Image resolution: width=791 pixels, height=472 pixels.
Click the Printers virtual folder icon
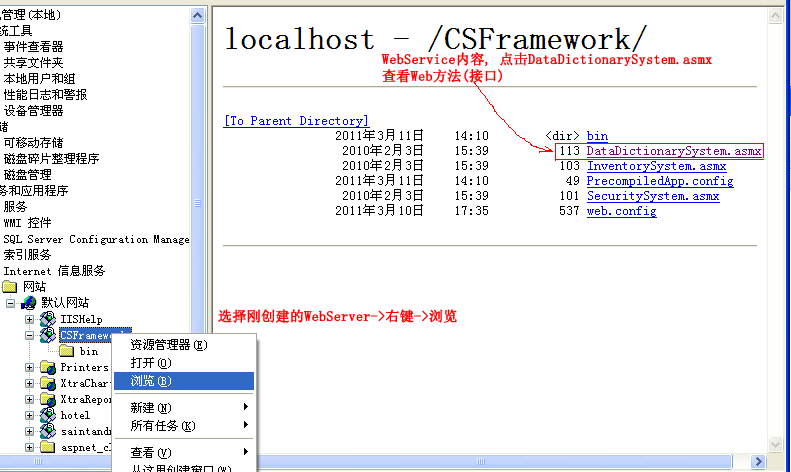click(x=47, y=367)
